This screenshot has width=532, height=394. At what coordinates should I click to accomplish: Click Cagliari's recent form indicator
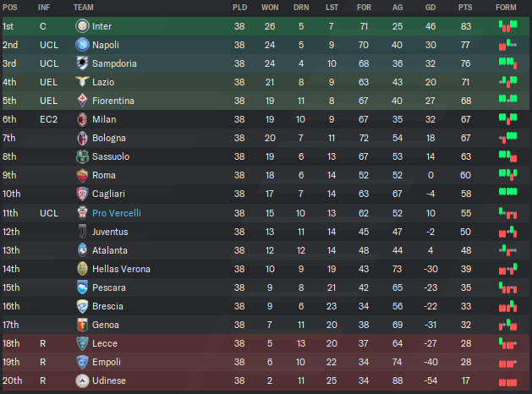tap(508, 192)
